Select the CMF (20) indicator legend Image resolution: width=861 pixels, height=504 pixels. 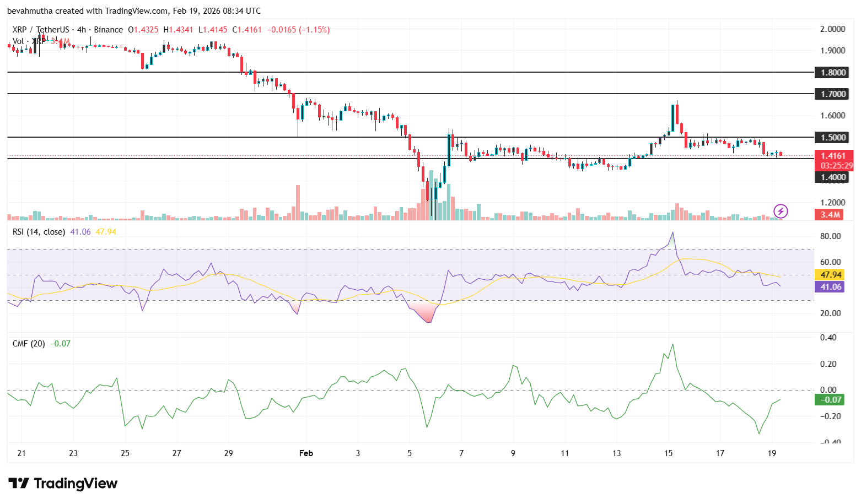(x=28, y=343)
